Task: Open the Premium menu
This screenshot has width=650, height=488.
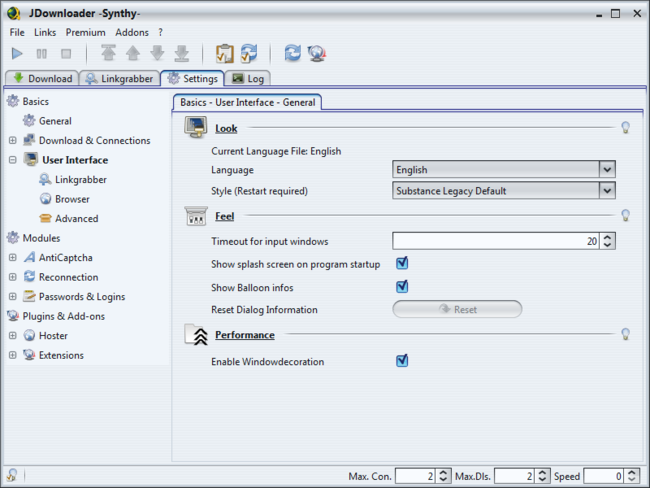Action: click(x=85, y=32)
